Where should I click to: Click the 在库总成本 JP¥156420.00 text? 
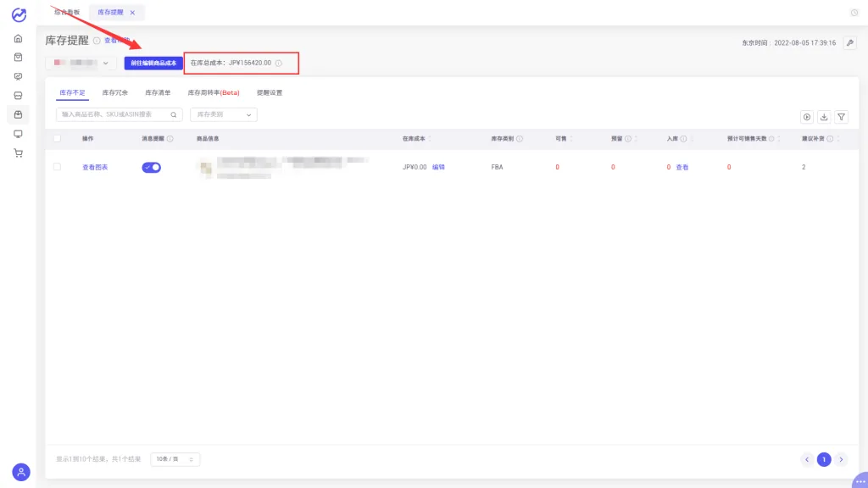231,63
